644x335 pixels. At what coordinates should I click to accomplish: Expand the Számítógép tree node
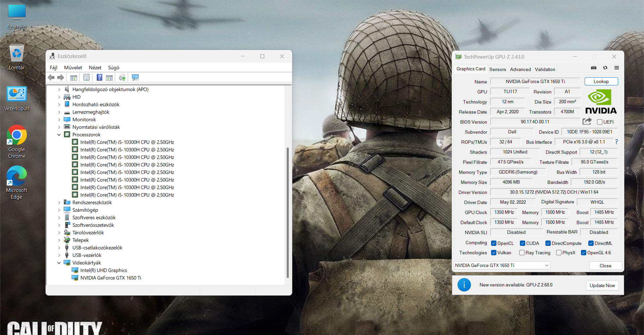tap(59, 210)
